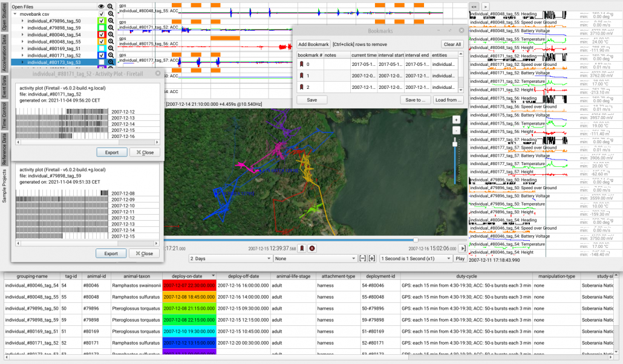
Task: Click the '<=' back arrow above the sensor list
Action: point(474,7)
